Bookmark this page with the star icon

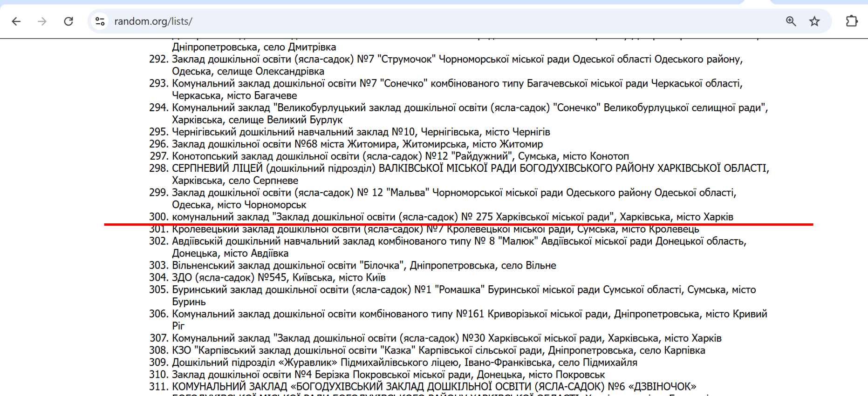pyautogui.click(x=814, y=21)
